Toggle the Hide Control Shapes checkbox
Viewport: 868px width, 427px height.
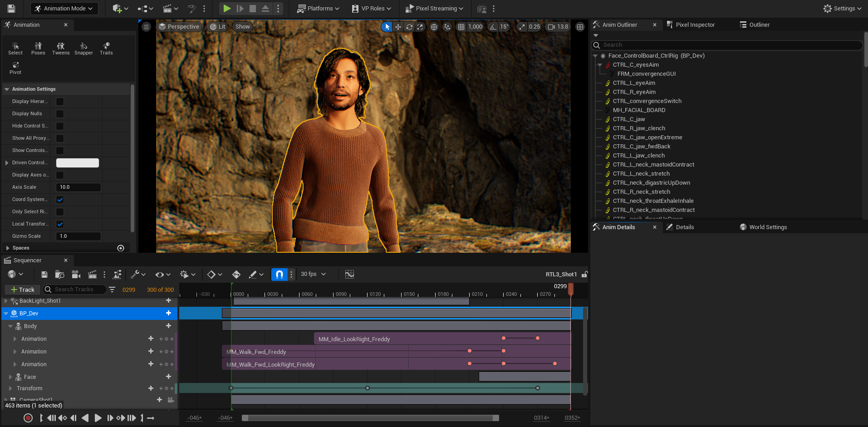click(x=60, y=126)
